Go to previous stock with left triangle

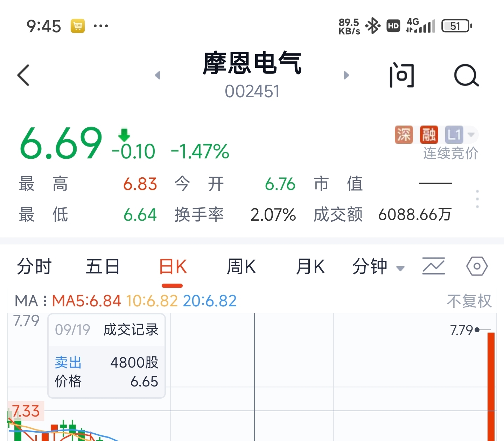coord(157,75)
